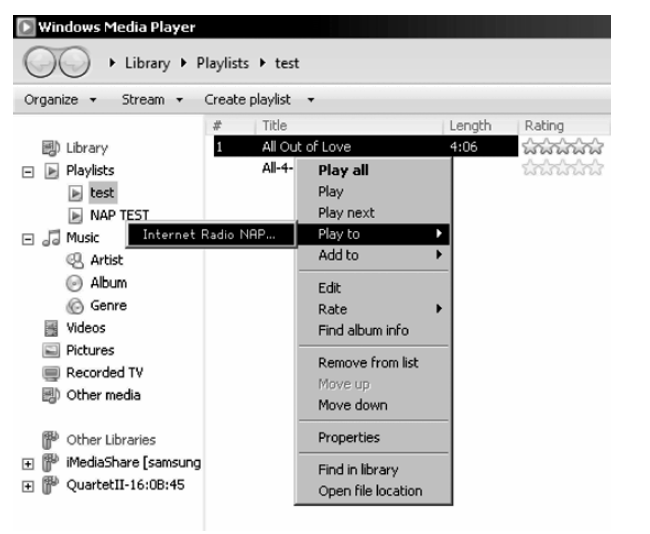The image size is (650, 534).
Task: Collapse the Playlists tree node
Action: point(28,171)
